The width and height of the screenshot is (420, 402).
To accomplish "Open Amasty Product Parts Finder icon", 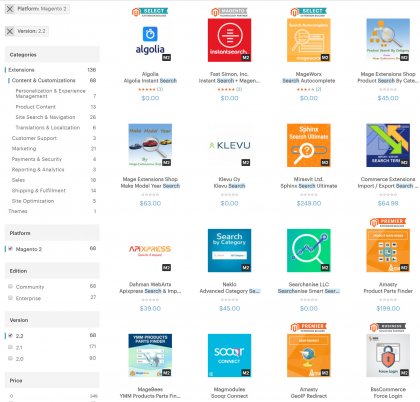I will (388, 250).
